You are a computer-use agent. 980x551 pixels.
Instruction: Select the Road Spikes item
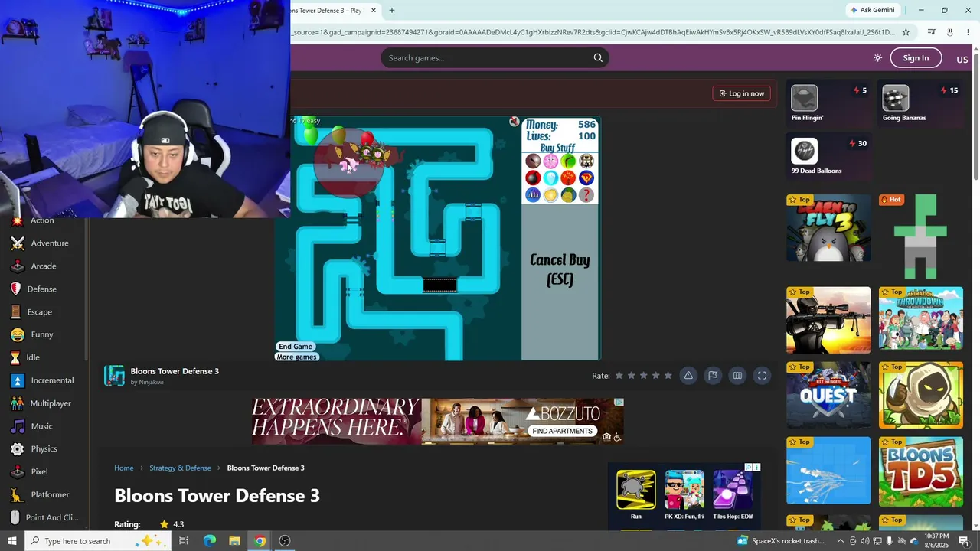click(x=533, y=195)
